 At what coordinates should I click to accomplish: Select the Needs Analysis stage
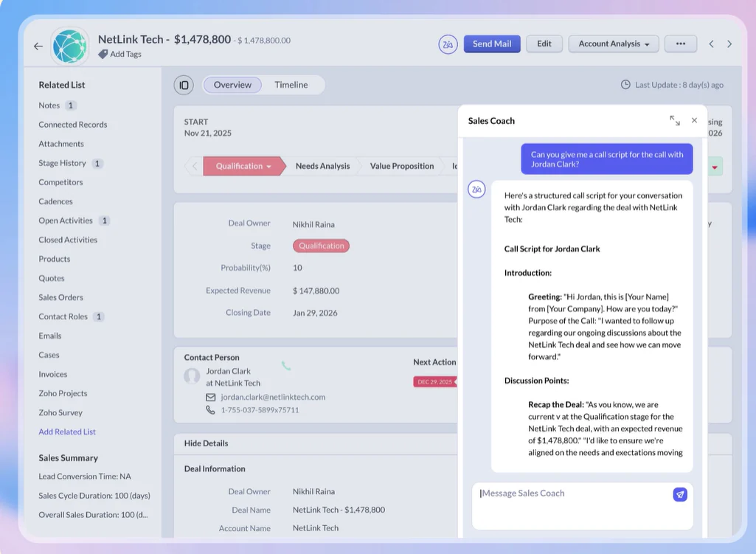coord(322,166)
